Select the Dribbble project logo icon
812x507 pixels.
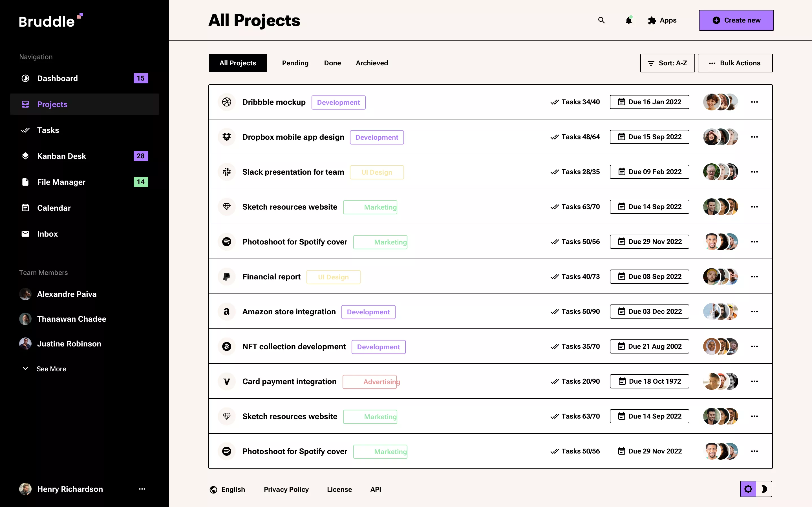(227, 102)
